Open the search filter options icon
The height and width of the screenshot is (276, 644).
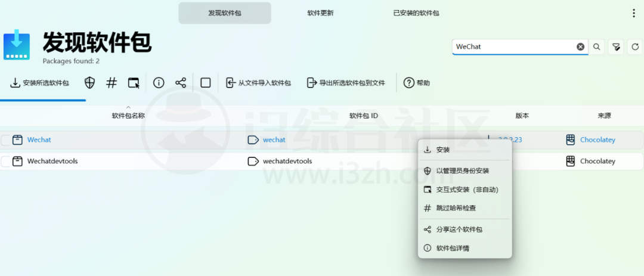coord(616,47)
